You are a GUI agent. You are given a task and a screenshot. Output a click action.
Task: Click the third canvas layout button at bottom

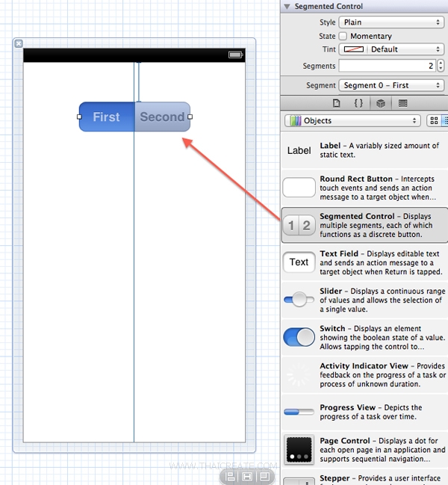pos(264,477)
